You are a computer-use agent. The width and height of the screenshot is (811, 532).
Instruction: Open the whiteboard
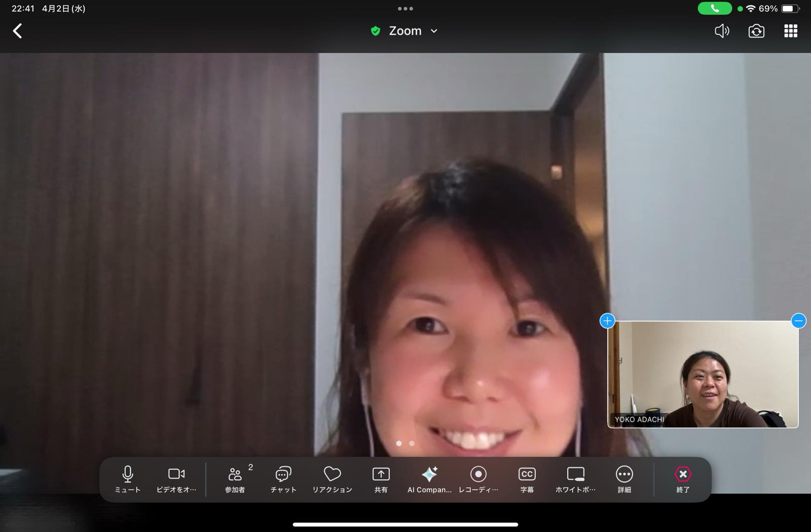[x=575, y=479]
